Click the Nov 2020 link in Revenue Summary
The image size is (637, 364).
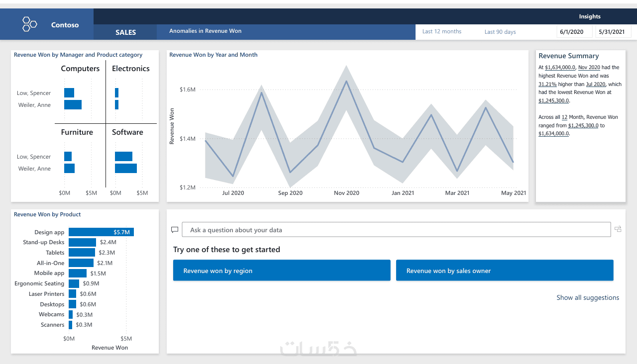coord(589,68)
